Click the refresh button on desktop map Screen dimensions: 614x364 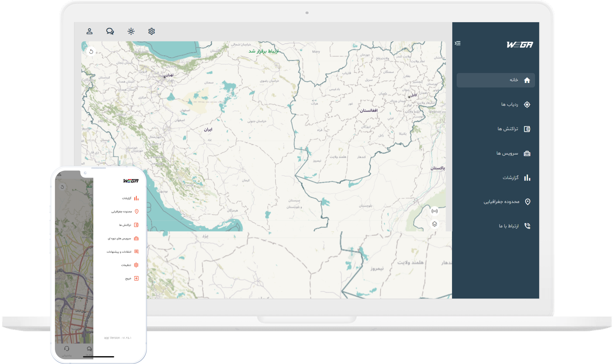point(91,52)
